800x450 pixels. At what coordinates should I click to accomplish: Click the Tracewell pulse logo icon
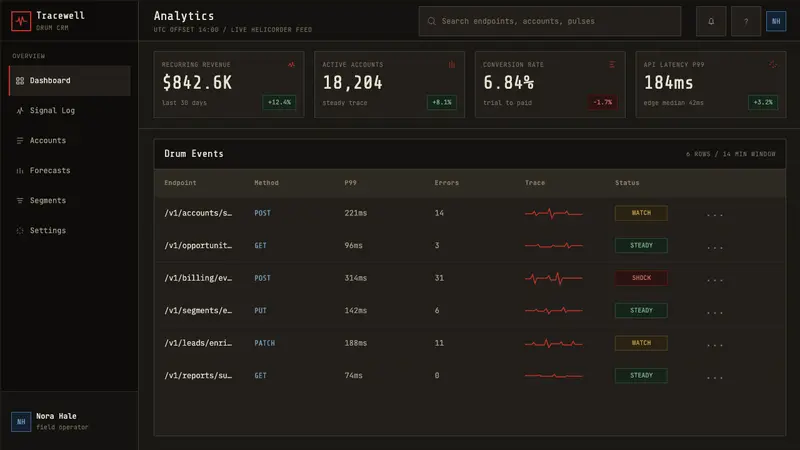pos(21,21)
